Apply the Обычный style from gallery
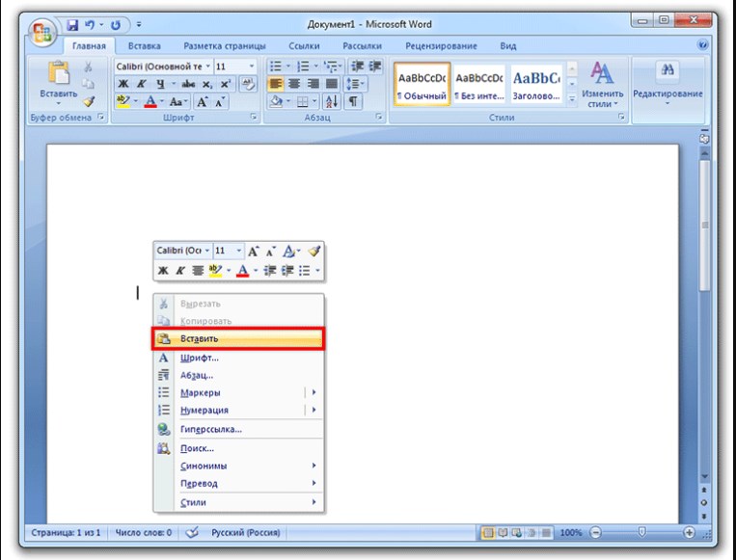This screenshot has width=736, height=560. 422,84
